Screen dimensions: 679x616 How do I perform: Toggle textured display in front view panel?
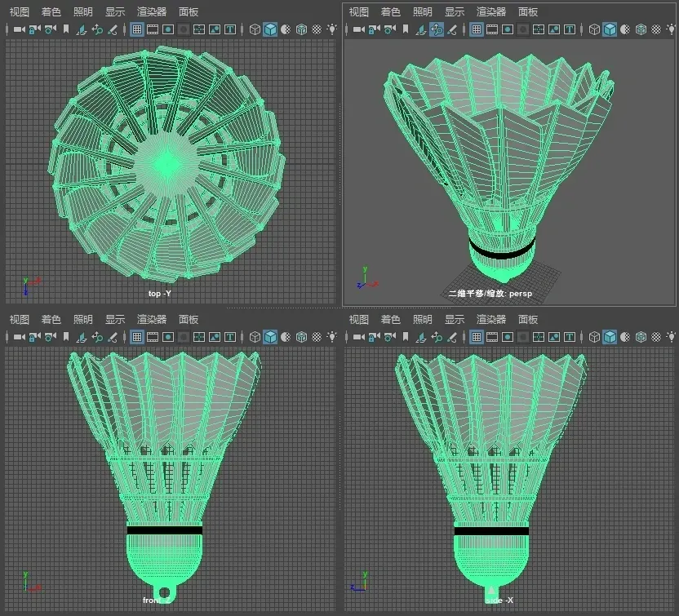click(317, 337)
